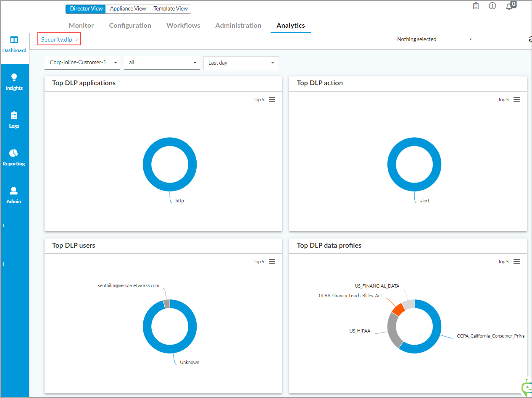Expand the Nothing selected dropdown
Viewport: 532px width, 398px height.
433,39
